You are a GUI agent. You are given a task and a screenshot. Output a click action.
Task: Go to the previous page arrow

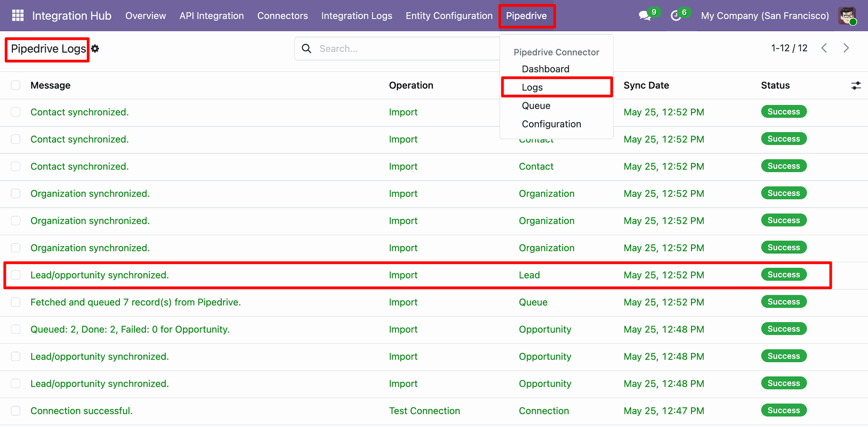click(824, 48)
